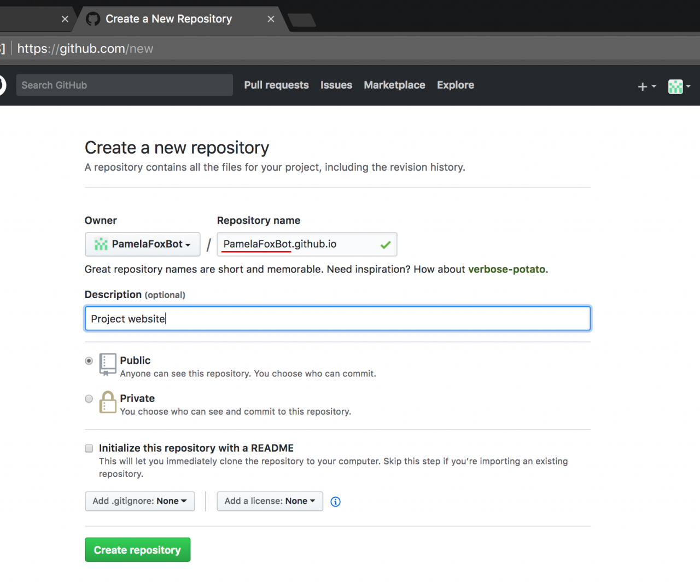
Task: Select the Public radio button
Action: (x=89, y=361)
